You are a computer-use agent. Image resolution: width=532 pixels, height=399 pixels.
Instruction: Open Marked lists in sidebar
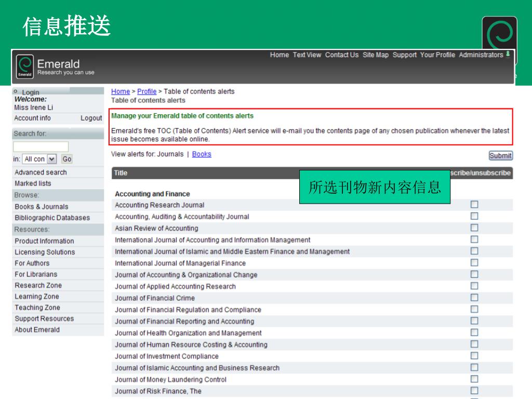click(x=33, y=183)
